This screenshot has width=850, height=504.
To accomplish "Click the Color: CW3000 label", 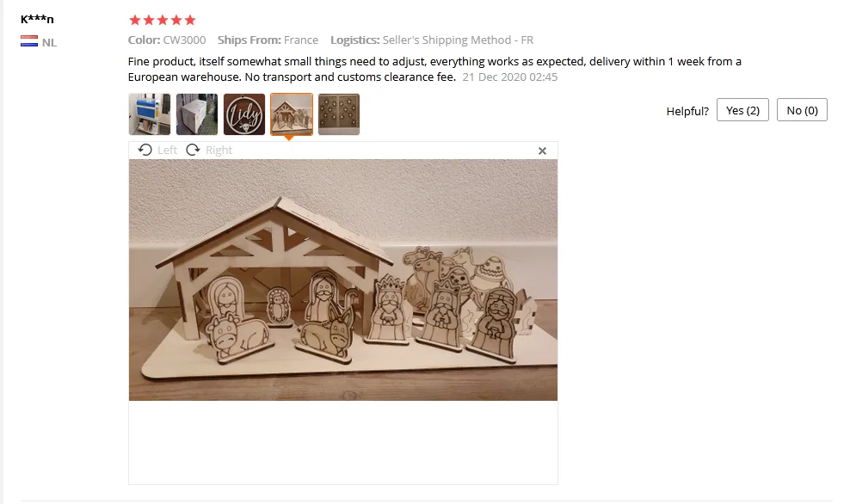I will (167, 40).
